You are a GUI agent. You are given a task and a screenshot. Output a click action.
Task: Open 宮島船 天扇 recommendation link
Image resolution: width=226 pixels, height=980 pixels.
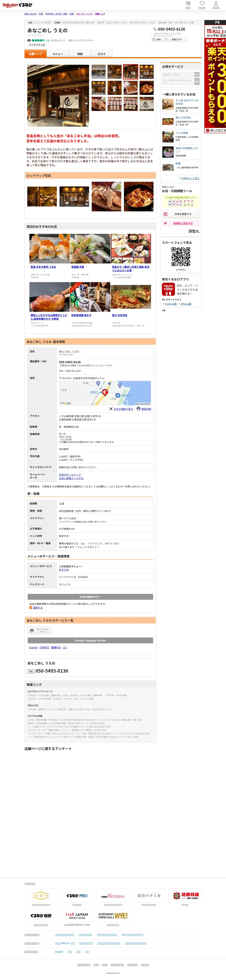(77, 267)
